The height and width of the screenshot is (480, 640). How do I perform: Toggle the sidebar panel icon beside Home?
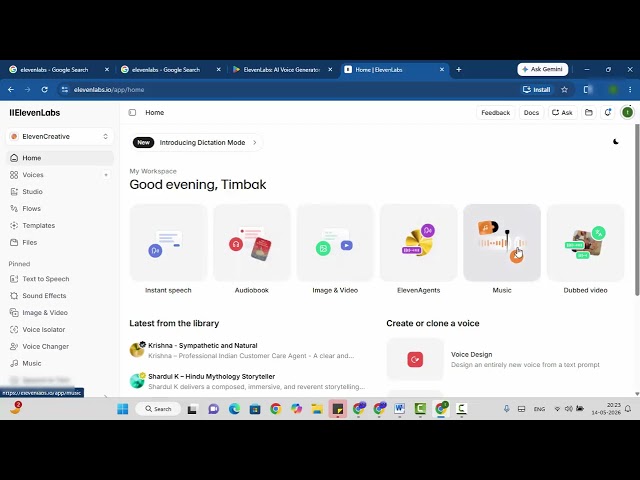[x=132, y=113]
